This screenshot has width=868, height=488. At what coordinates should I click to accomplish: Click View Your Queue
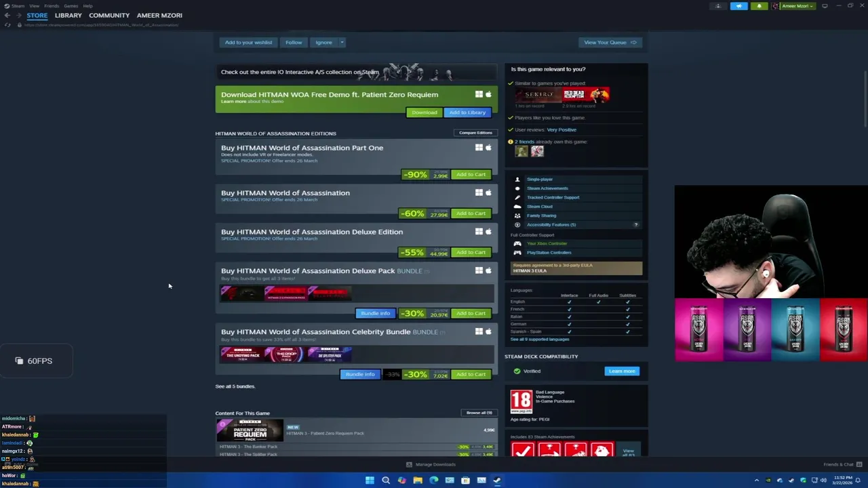[x=610, y=42]
